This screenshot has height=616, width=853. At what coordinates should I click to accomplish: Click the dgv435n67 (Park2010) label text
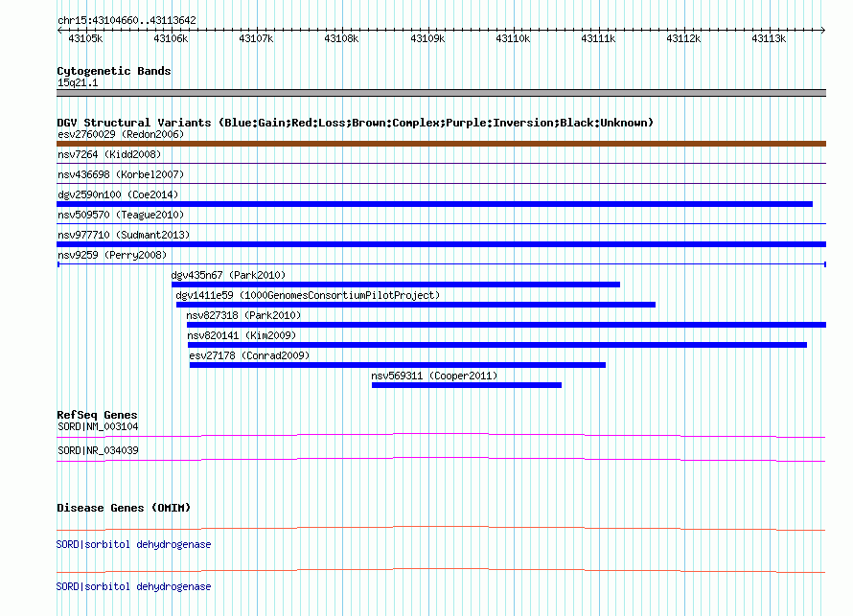tap(228, 275)
